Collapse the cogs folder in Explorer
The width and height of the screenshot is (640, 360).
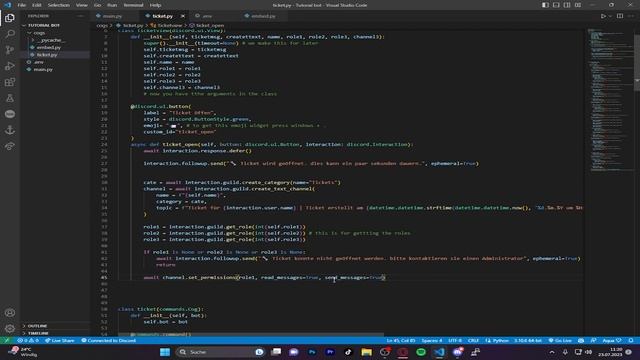point(39,33)
